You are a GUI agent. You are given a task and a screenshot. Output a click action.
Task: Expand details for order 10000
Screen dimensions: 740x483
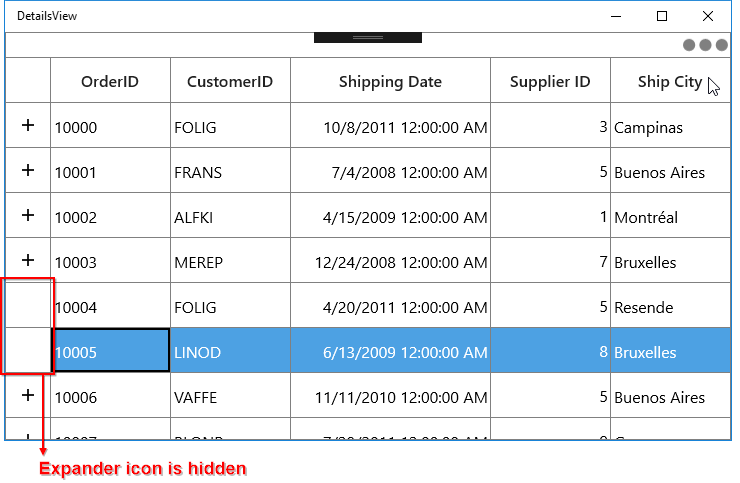(28, 125)
